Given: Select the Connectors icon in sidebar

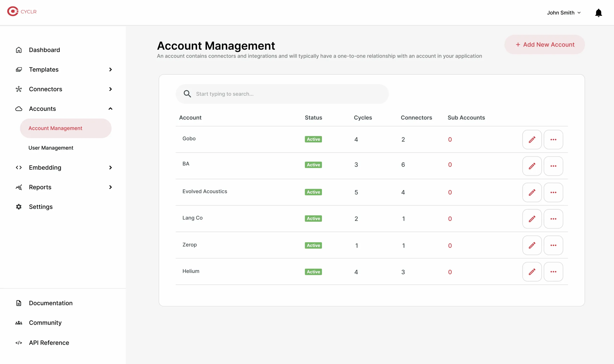Looking at the screenshot, I should tap(19, 89).
